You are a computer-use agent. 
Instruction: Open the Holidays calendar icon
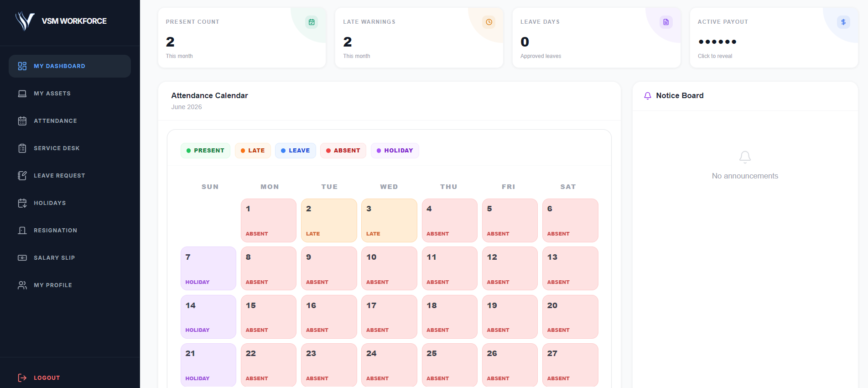click(x=22, y=203)
